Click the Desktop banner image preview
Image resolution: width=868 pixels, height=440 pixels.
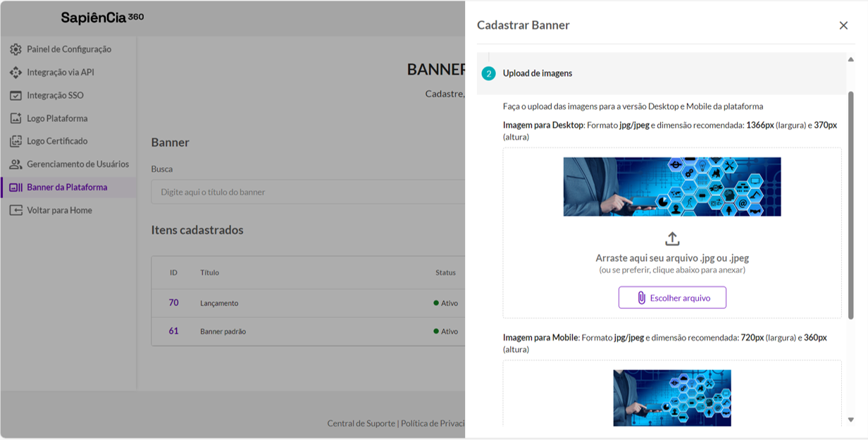(x=672, y=186)
